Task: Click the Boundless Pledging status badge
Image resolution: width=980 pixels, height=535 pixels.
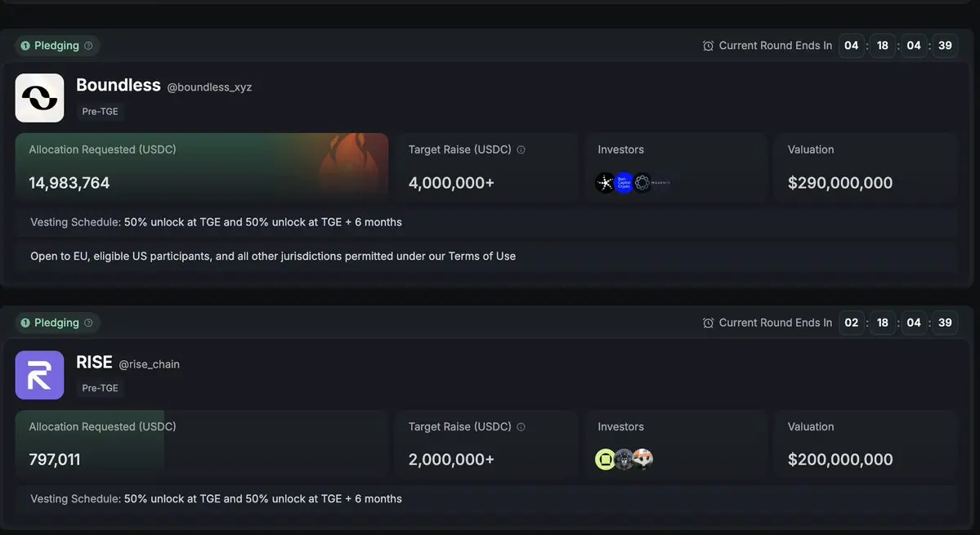Action: pyautogui.click(x=56, y=46)
